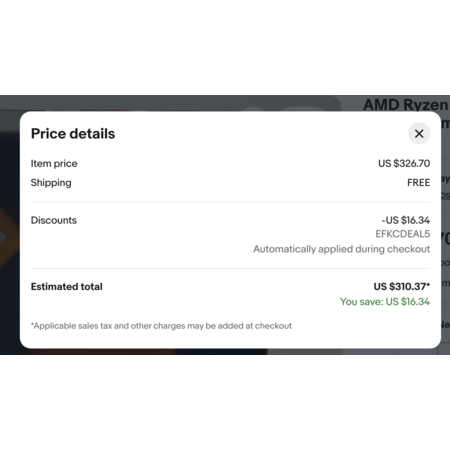Select the Estimated total label
The image size is (450, 450).
(67, 287)
